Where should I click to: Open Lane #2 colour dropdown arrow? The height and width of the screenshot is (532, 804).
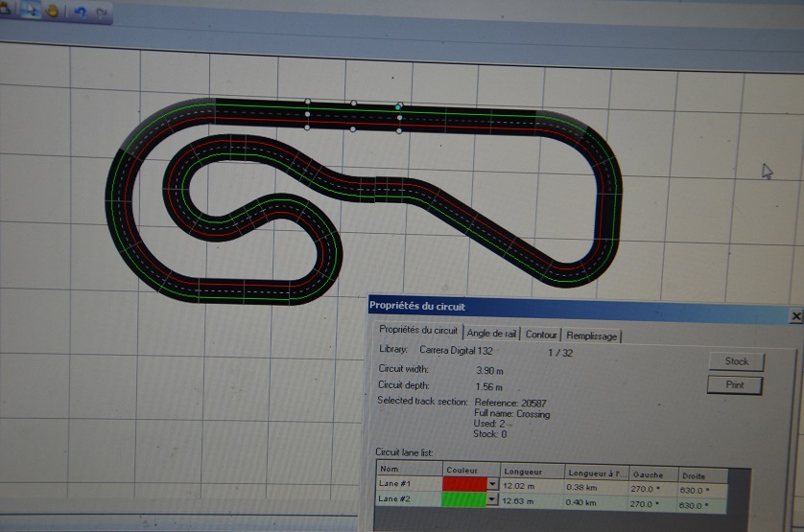(492, 499)
